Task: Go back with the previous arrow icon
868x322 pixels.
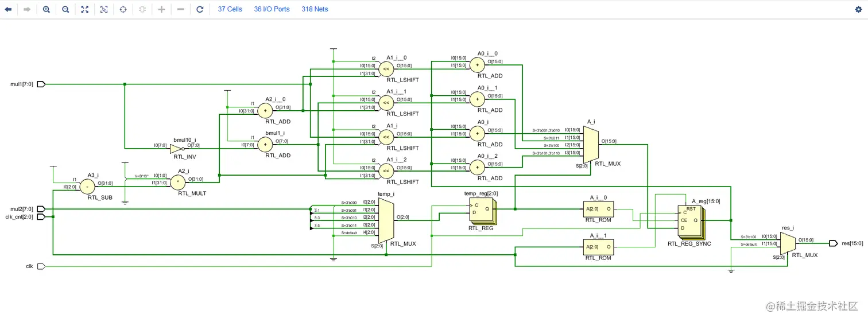Action: pyautogui.click(x=8, y=9)
